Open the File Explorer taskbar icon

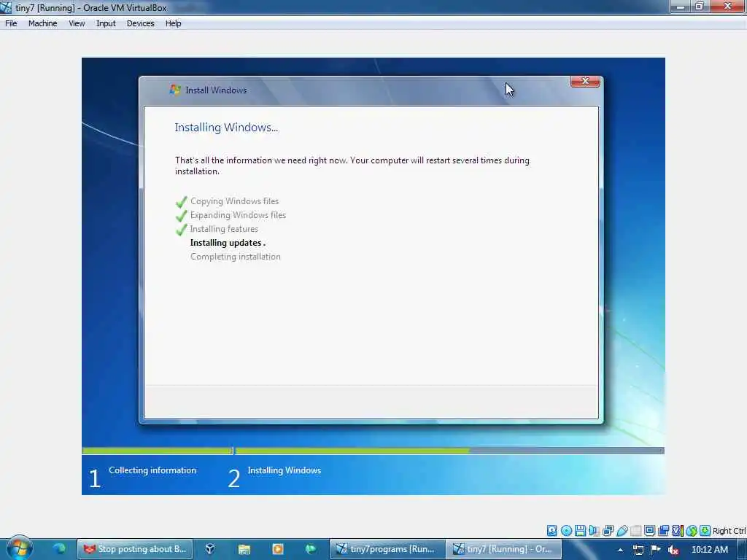[x=244, y=549]
